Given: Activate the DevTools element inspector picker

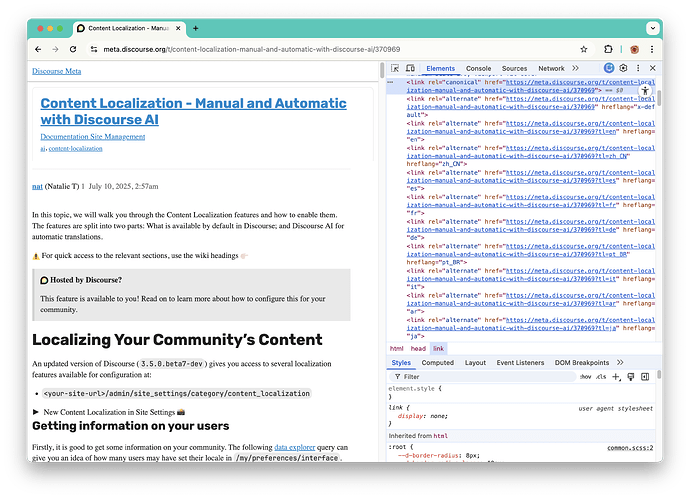Looking at the screenshot, I should pos(395,68).
